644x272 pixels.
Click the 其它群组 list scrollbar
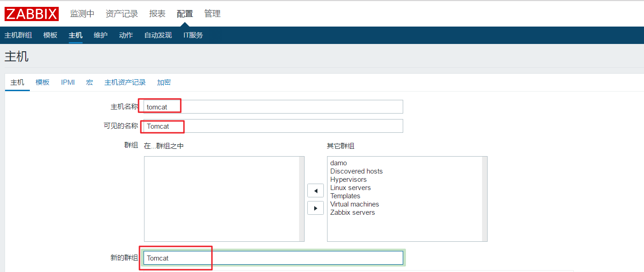(485, 199)
